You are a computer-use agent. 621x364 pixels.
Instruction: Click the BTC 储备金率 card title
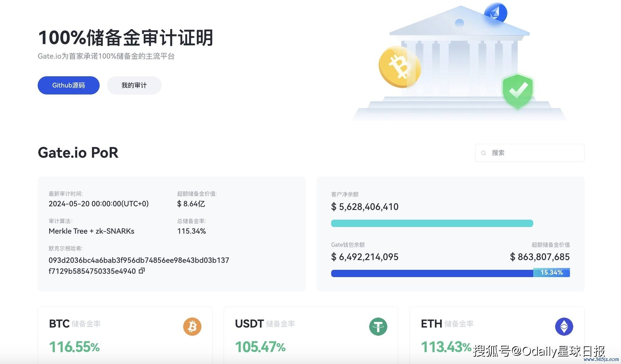pyautogui.click(x=75, y=324)
